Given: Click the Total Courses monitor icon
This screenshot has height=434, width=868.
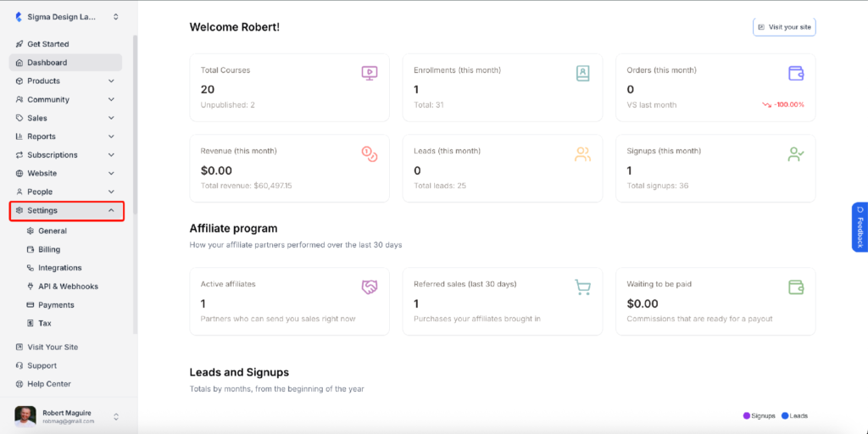Looking at the screenshot, I should coord(370,73).
